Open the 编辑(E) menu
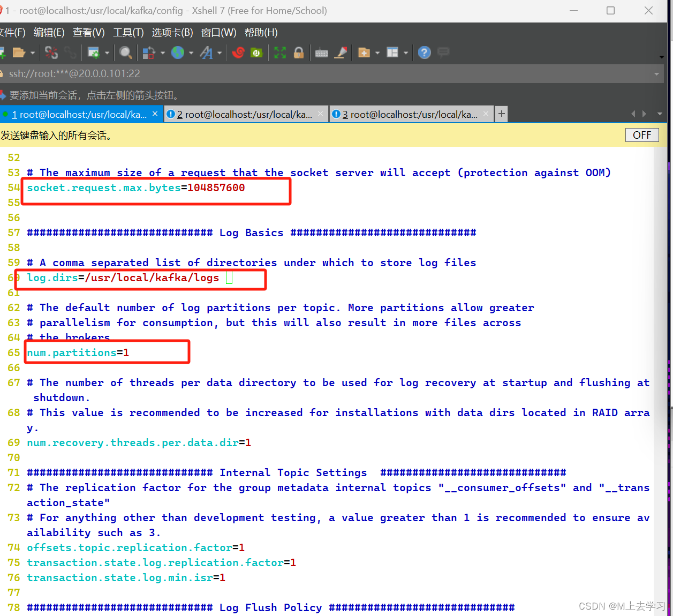This screenshot has width=673, height=616. point(49,33)
